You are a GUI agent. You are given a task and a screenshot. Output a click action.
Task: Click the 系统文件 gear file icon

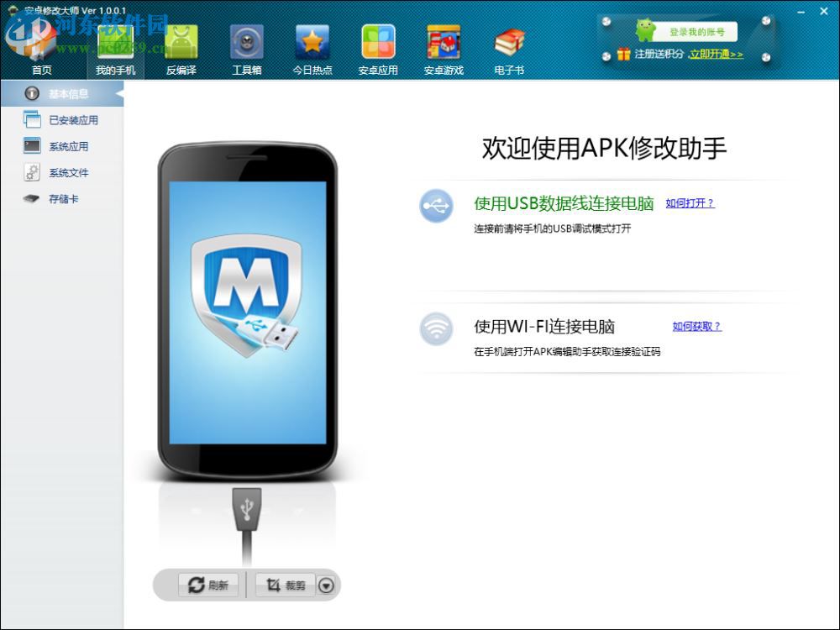click(32, 172)
